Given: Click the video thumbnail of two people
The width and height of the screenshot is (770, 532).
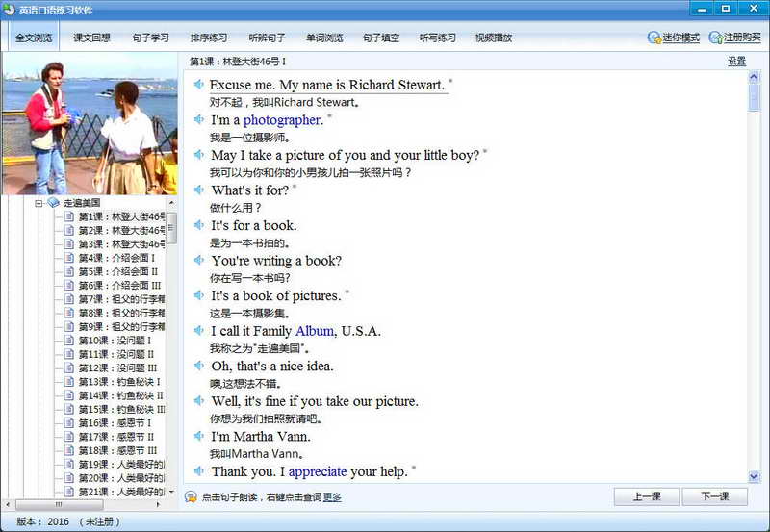Looking at the screenshot, I should tap(90, 124).
